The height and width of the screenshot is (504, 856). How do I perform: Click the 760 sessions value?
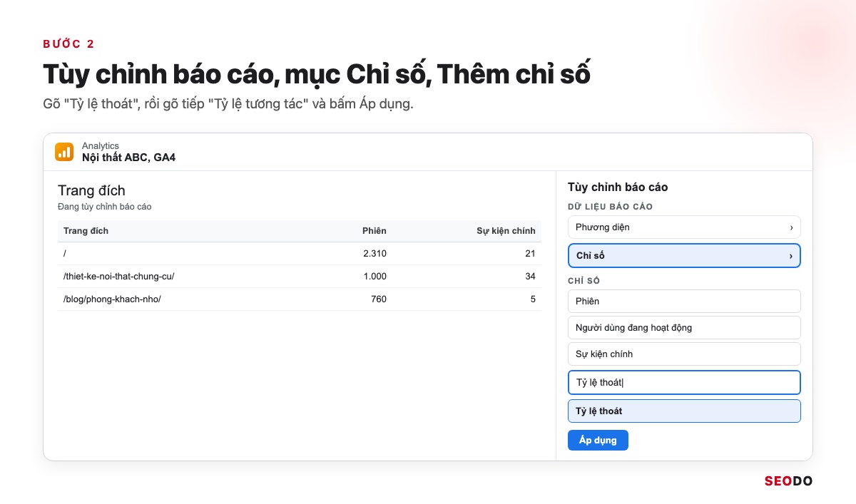click(x=379, y=299)
